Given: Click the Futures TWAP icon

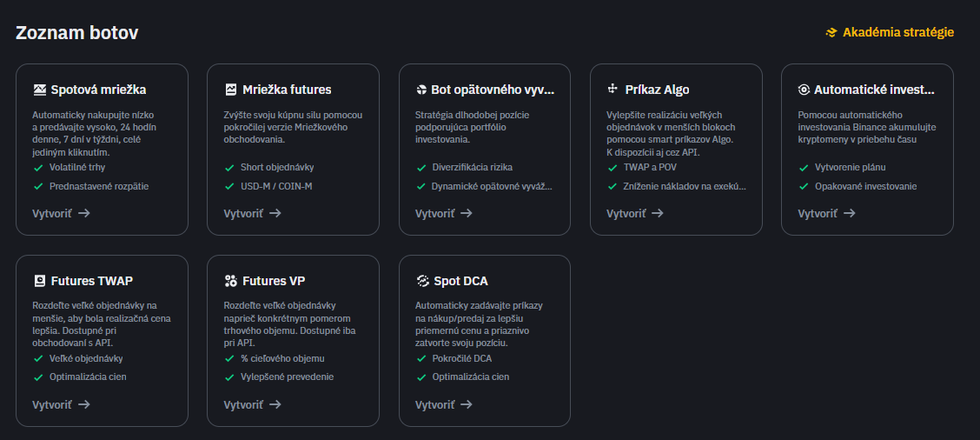Looking at the screenshot, I should [40, 281].
